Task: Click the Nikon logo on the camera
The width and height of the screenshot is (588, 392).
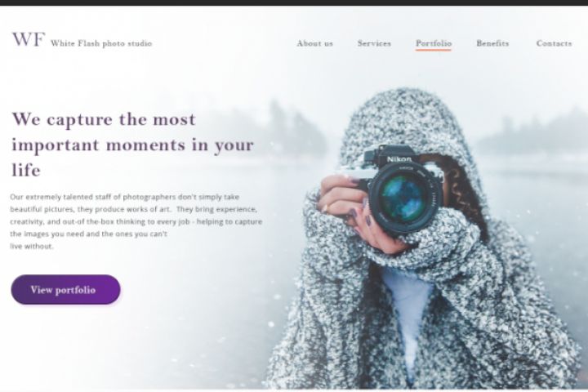Action: tap(399, 159)
